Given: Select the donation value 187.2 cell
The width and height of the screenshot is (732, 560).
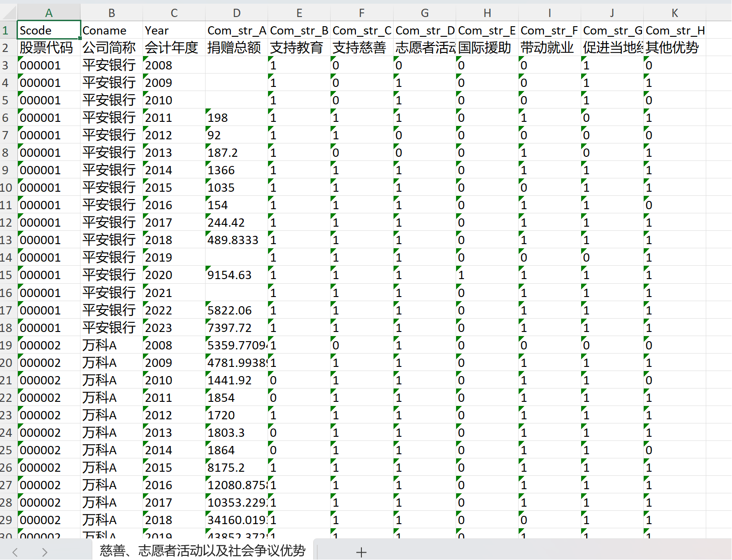Looking at the screenshot, I should click(237, 153).
